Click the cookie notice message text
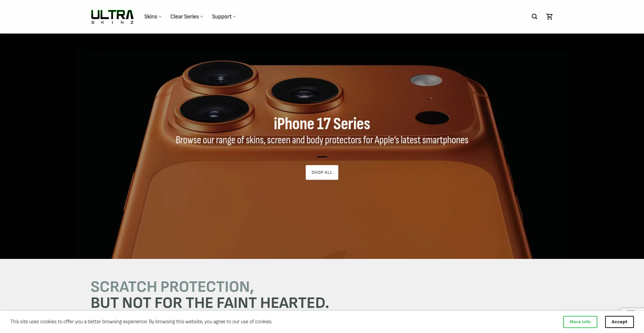 click(x=141, y=322)
